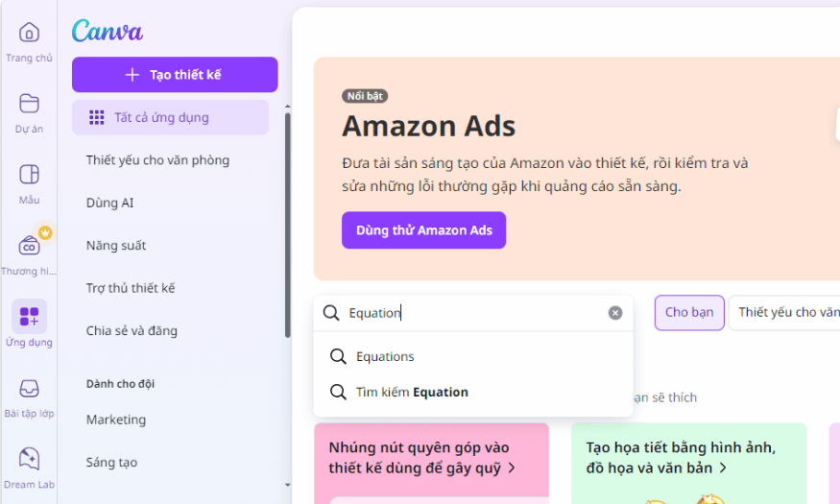
Task: Open Thiết yếu cho văn phòng category
Action: [x=157, y=160]
